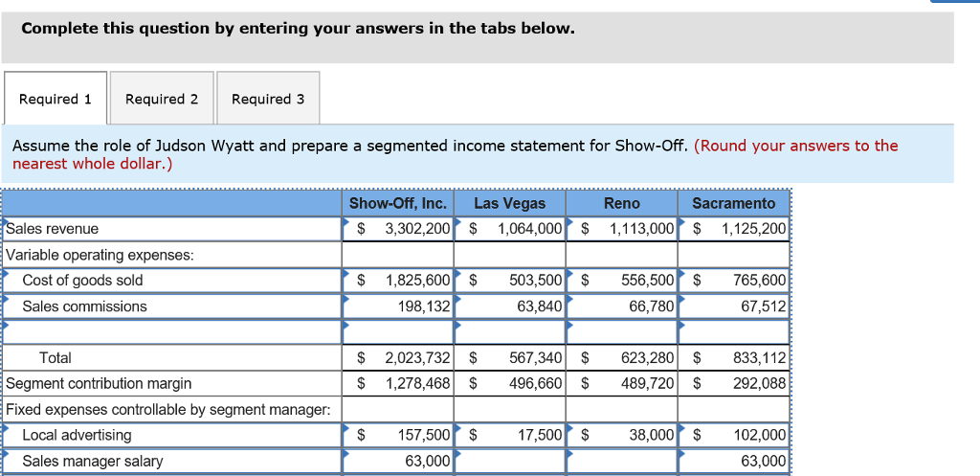The width and height of the screenshot is (980, 476).
Task: Click the blank Las Vegas cell below commissions
Action: click(510, 332)
